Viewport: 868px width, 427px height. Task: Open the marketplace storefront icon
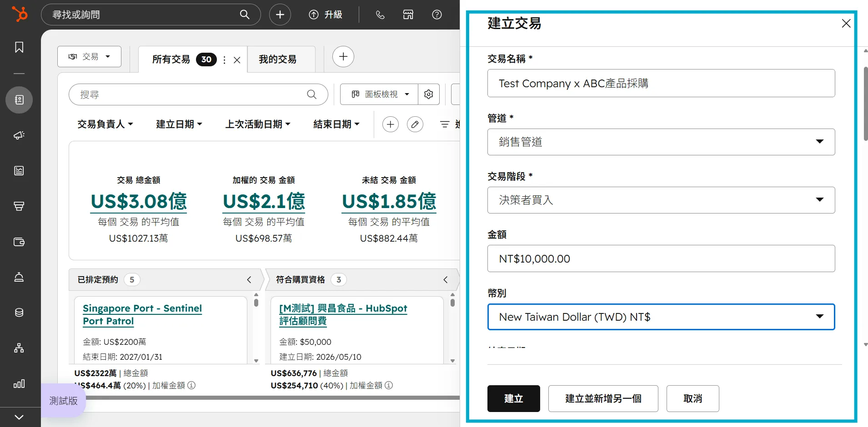[x=408, y=15]
